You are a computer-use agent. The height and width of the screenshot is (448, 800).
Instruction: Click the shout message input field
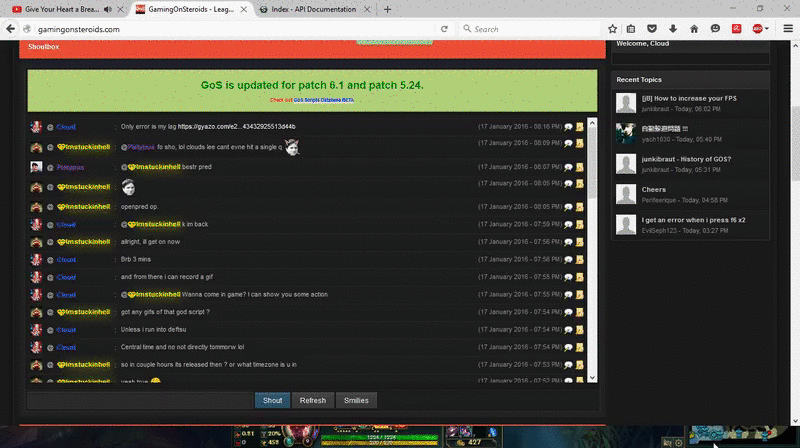coord(140,401)
